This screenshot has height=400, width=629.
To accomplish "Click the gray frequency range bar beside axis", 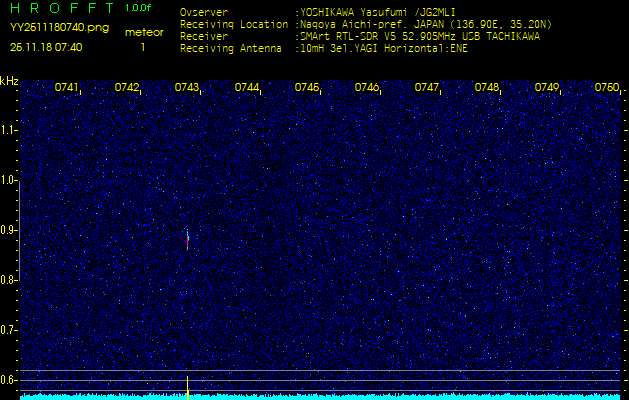I will (19, 231).
